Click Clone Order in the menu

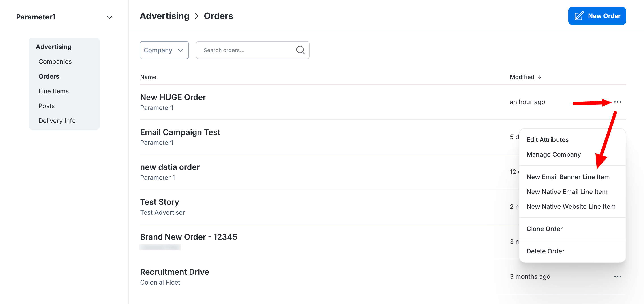pos(544,229)
